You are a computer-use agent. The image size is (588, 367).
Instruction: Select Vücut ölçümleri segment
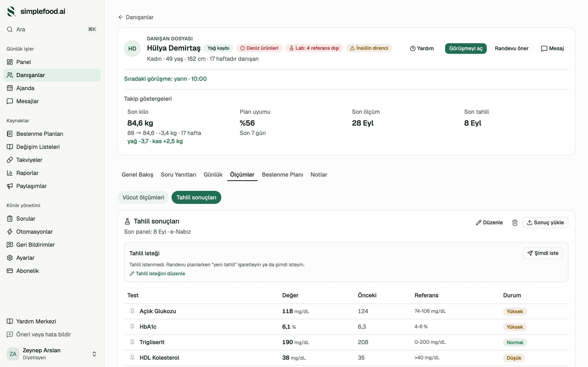143,197
